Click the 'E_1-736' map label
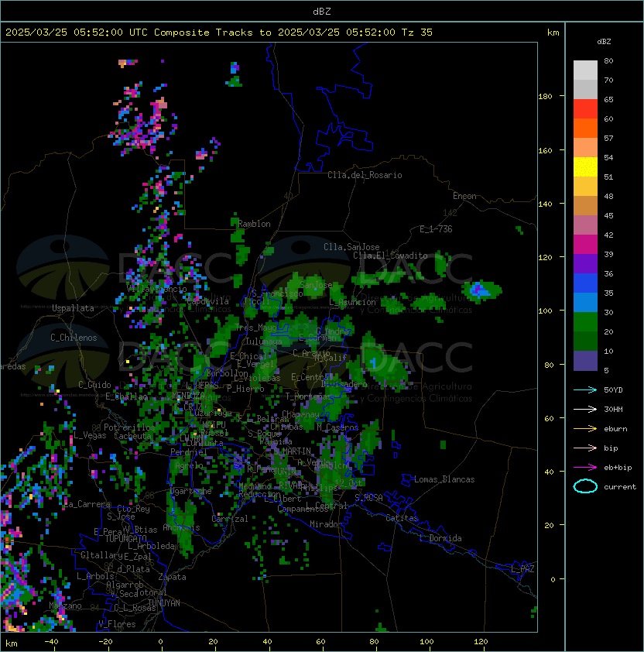The height and width of the screenshot is (652, 644). [x=436, y=229]
